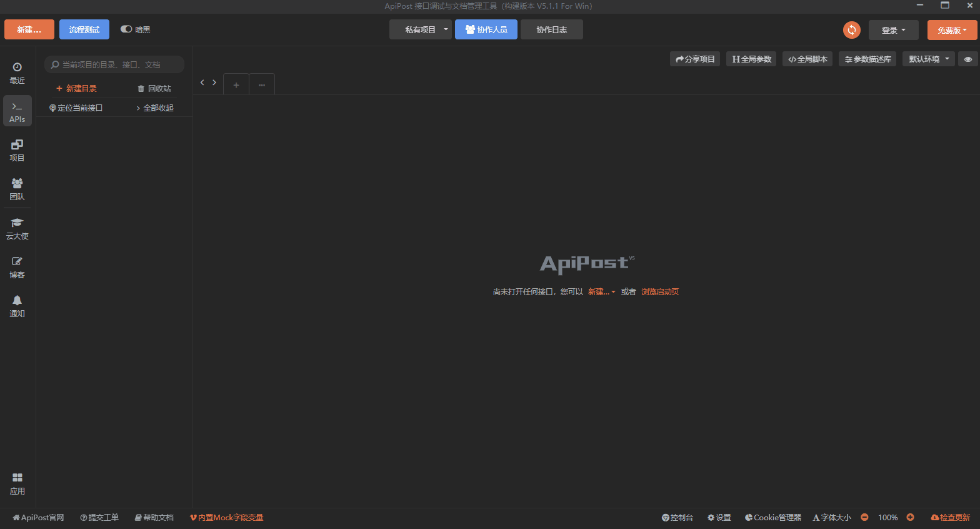
Task: Go to next tab with right arrow
Action: [214, 83]
